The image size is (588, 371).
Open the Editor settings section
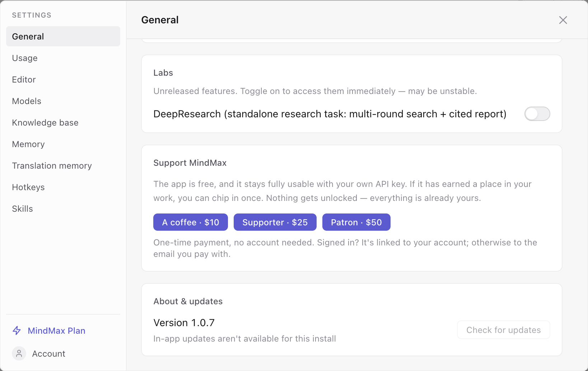(63, 80)
